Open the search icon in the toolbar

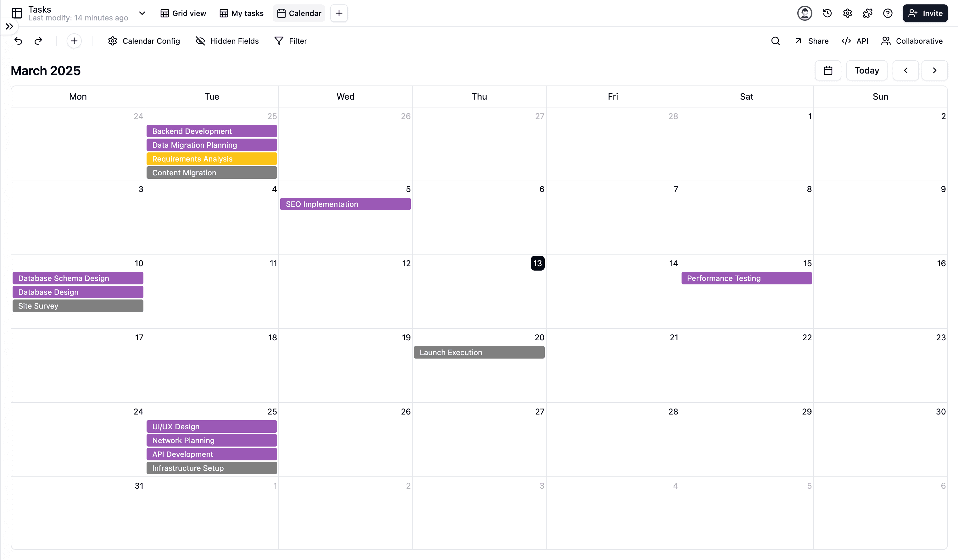(x=776, y=41)
